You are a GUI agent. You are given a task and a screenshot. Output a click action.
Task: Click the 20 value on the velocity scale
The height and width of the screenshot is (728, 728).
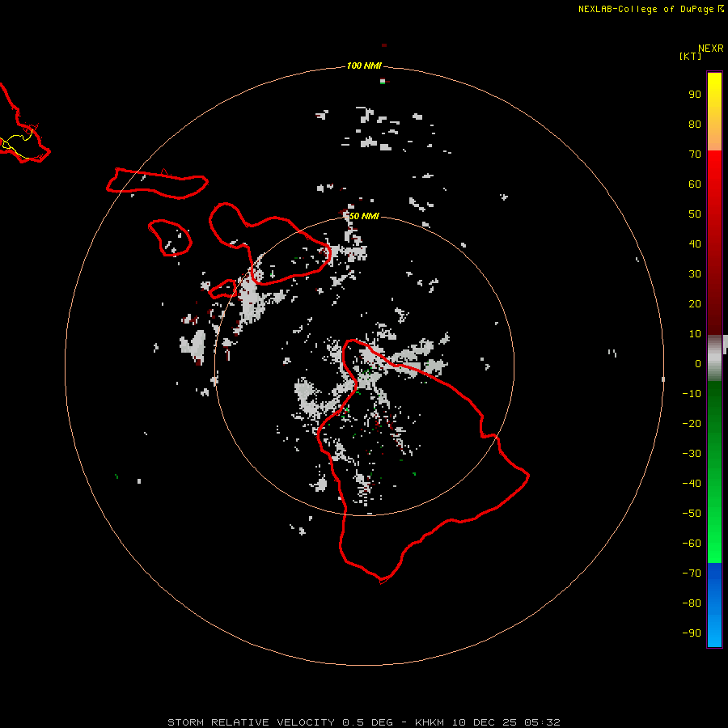[695, 303]
